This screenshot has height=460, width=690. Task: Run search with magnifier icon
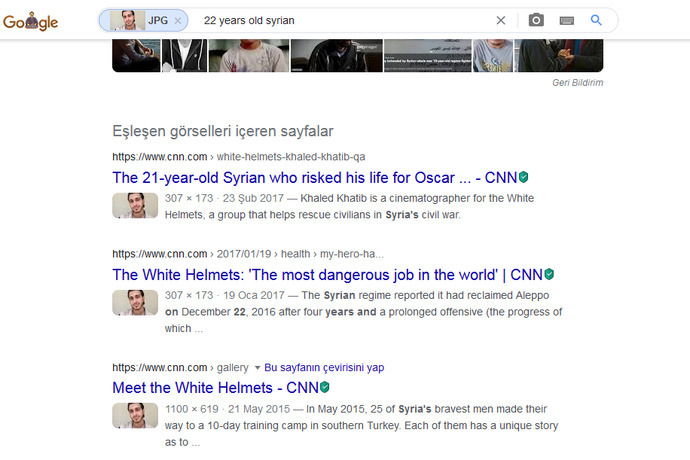coord(596,20)
